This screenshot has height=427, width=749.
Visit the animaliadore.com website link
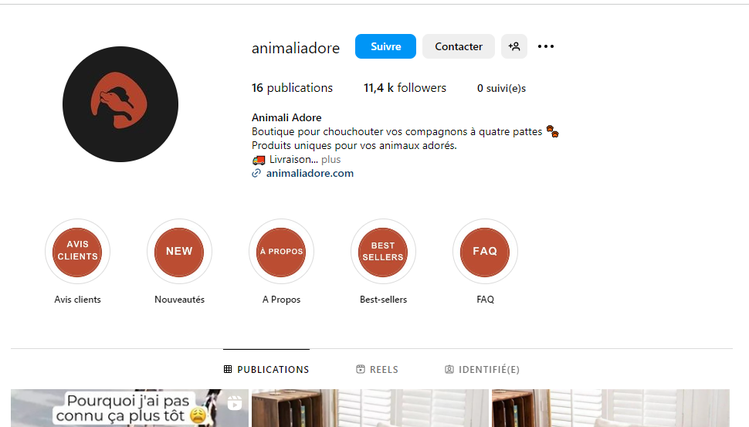[310, 173]
